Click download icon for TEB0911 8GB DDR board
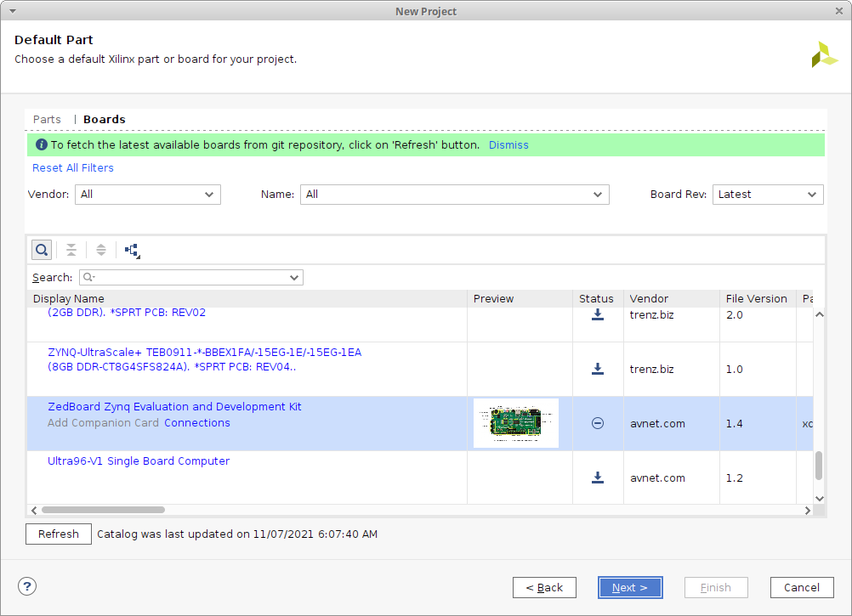This screenshot has width=852, height=616. (x=598, y=369)
